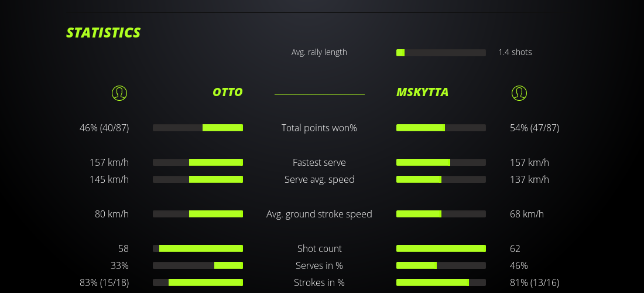Click Mskytta's shot count bar
The height and width of the screenshot is (293, 644).
[441, 248]
